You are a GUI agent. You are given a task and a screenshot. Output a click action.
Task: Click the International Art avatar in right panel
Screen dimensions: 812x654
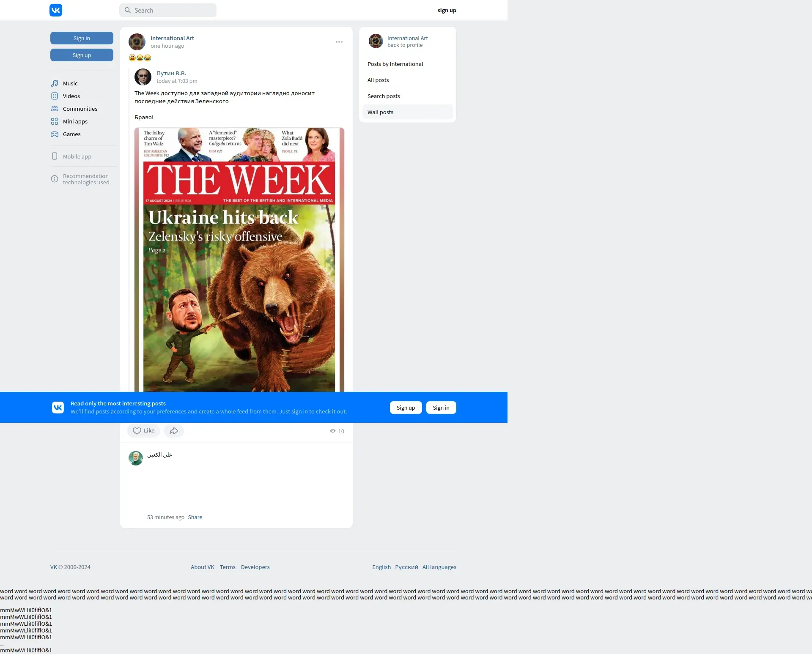click(376, 41)
